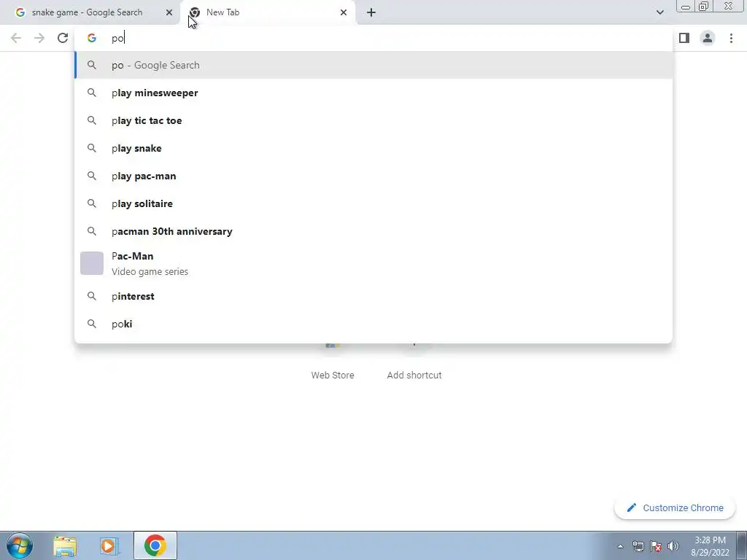Click search icon beside 'play solitaire'
The image size is (747, 560).
[91, 203]
